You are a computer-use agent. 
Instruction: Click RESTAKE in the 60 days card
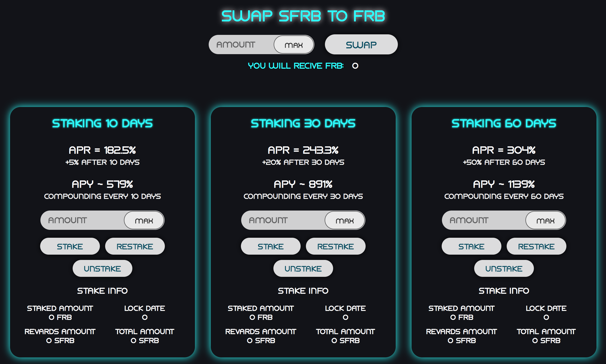point(536,246)
